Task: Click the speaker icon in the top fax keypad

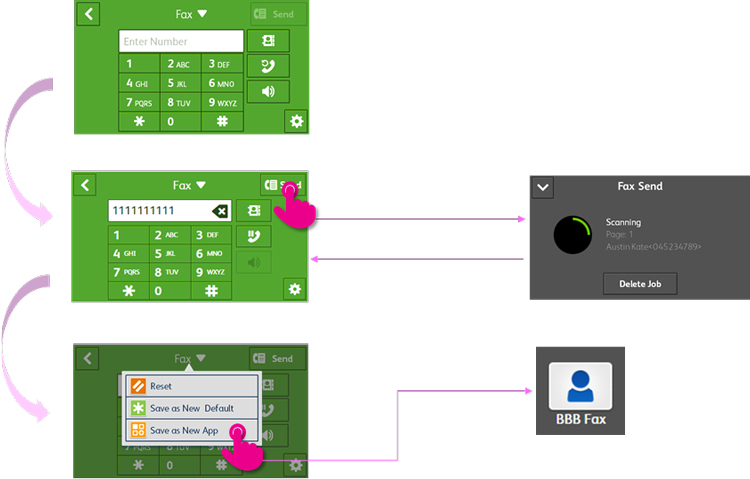Action: pyautogui.click(x=268, y=92)
